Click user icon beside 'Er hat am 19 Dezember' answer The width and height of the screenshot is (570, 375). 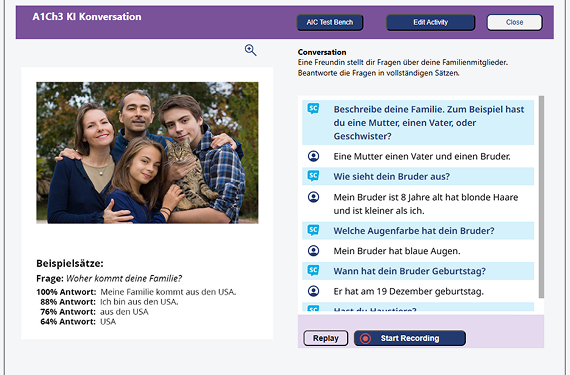click(313, 291)
